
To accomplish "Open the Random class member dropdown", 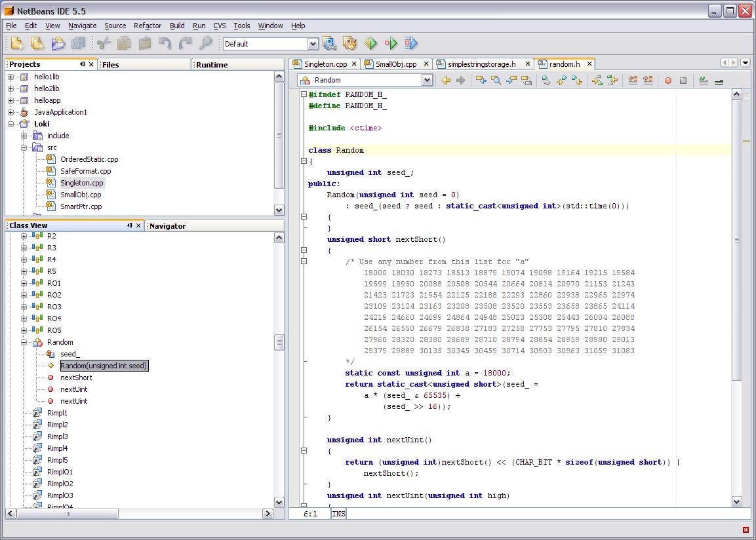I will pos(428,80).
